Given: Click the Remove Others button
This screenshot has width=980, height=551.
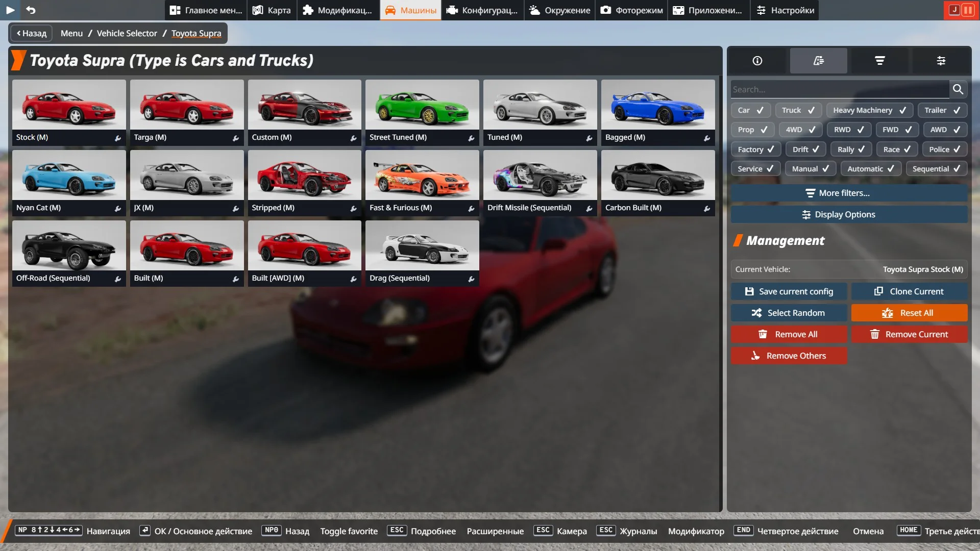Looking at the screenshot, I should (789, 356).
